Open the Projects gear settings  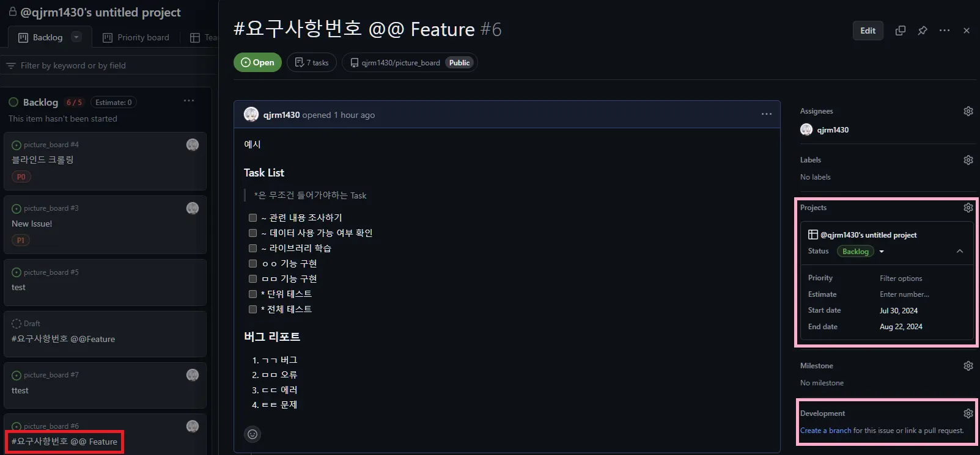[968, 208]
